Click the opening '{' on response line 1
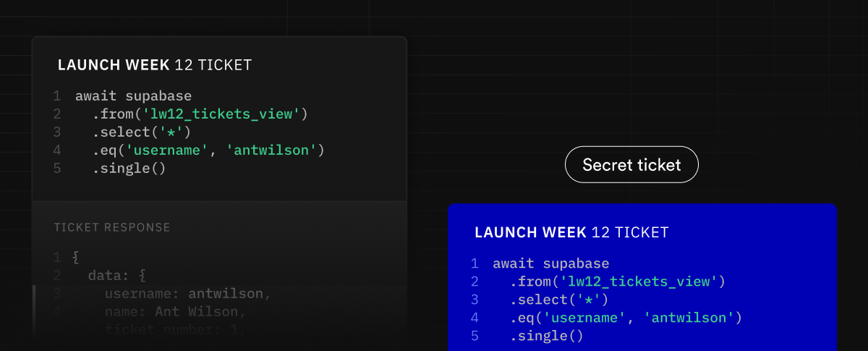The image size is (868, 351). click(77, 258)
